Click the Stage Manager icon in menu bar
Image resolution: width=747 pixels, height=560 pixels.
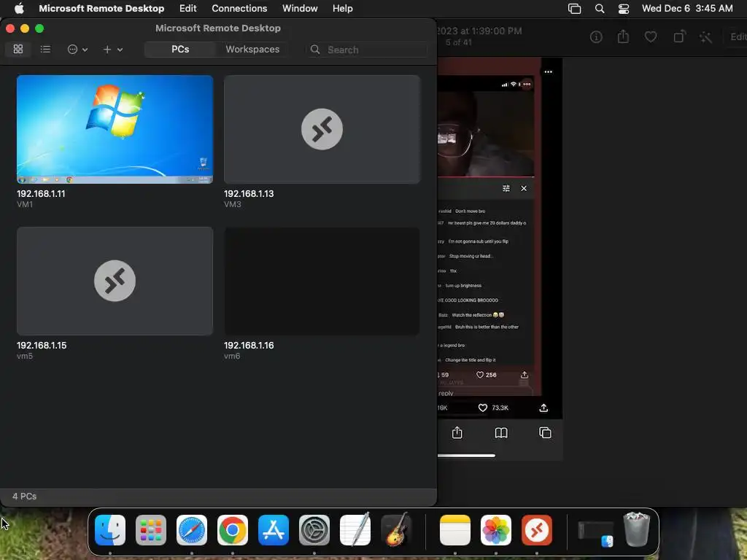575,9
